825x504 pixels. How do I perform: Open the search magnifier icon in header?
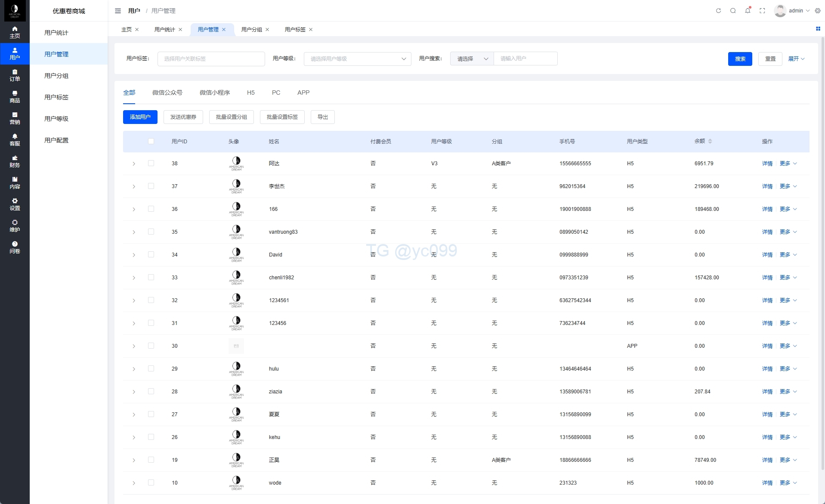pyautogui.click(x=733, y=11)
